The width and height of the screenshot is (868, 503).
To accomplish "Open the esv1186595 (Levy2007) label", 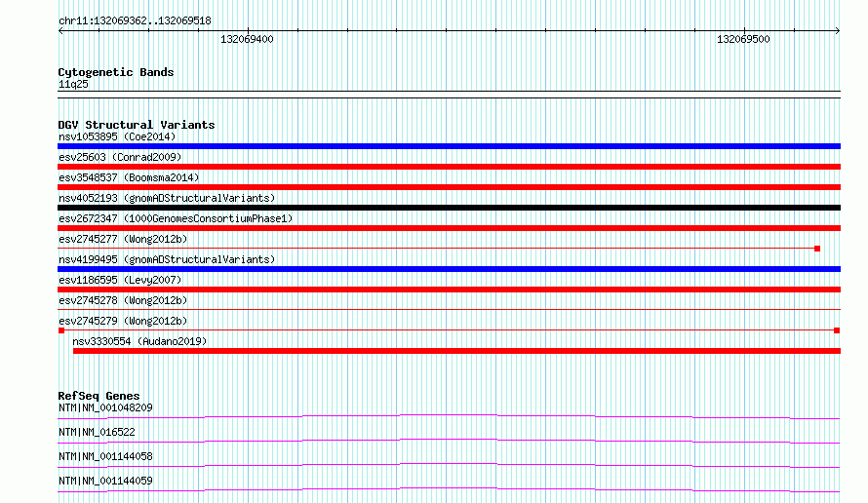I will pos(120,280).
